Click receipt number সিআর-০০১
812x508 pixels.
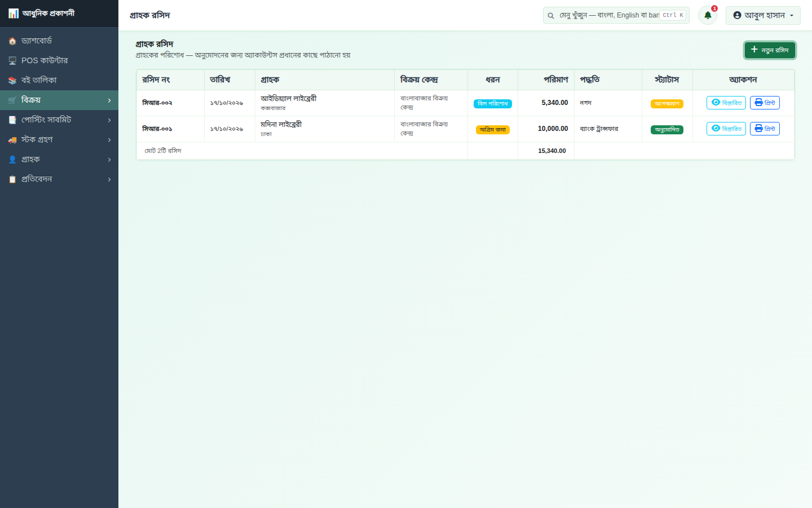[x=157, y=129]
